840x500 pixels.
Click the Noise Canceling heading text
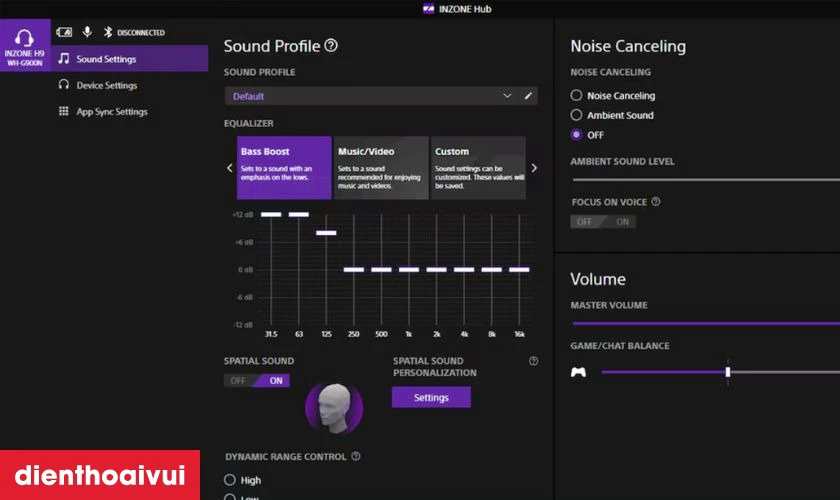(628, 46)
